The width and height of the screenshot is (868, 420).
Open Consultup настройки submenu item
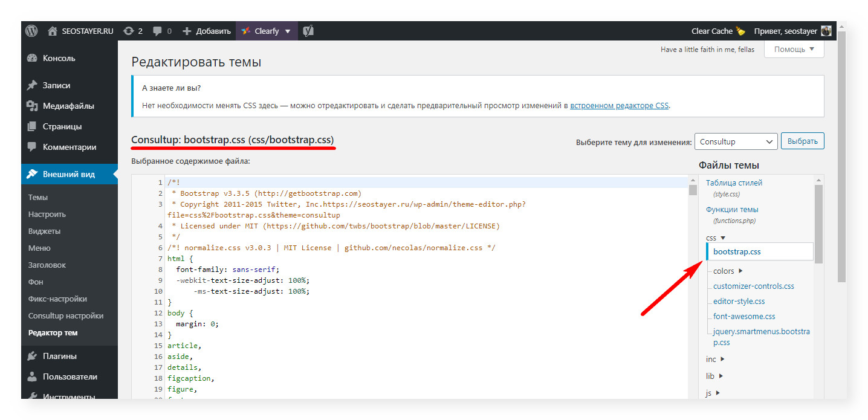(66, 315)
